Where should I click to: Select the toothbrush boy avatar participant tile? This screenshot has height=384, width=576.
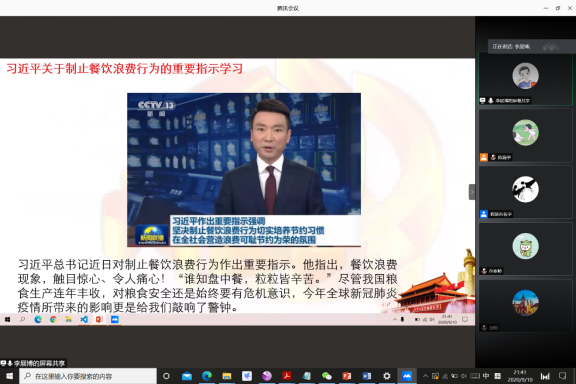[525, 79]
